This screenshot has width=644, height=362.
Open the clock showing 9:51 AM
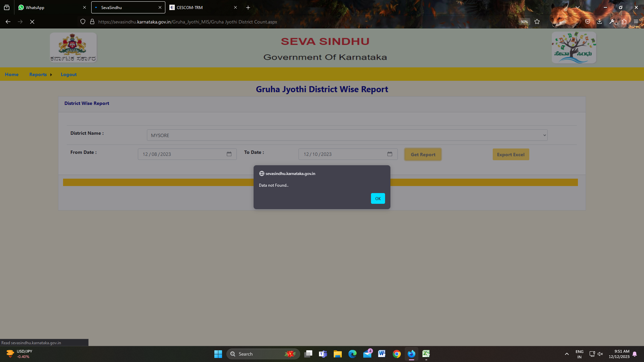click(619, 354)
